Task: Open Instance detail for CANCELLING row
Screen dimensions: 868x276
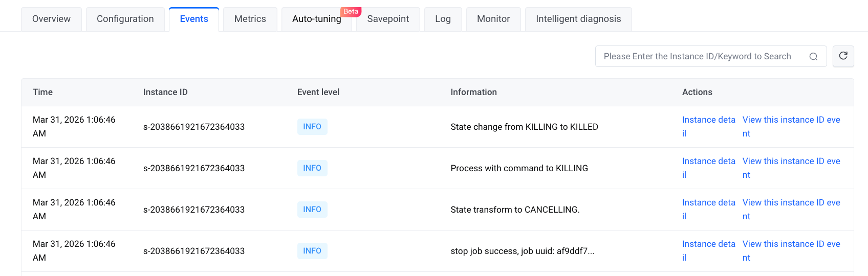Action: [x=709, y=210]
